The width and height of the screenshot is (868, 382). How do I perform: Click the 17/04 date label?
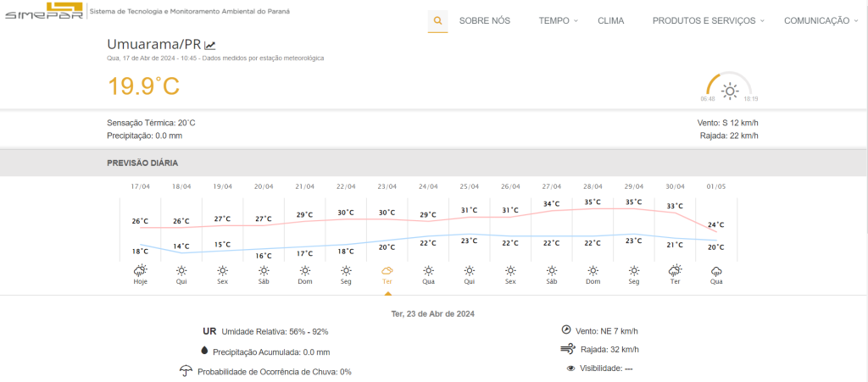141,186
